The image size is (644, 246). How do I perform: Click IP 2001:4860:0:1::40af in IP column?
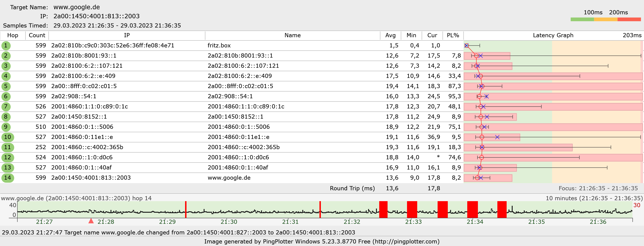point(82,168)
